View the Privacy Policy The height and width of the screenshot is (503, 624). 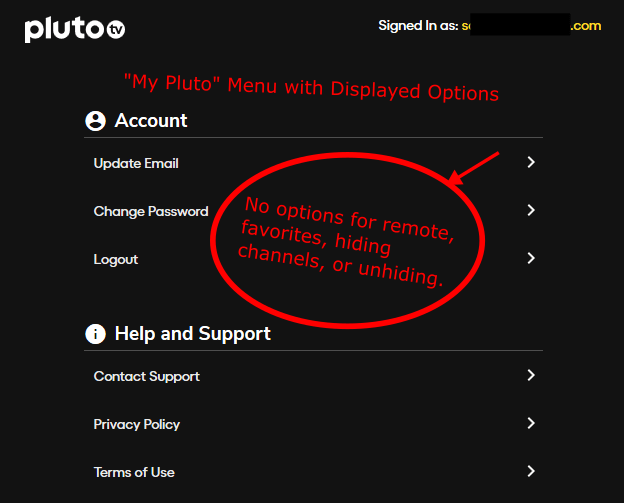(x=314, y=424)
